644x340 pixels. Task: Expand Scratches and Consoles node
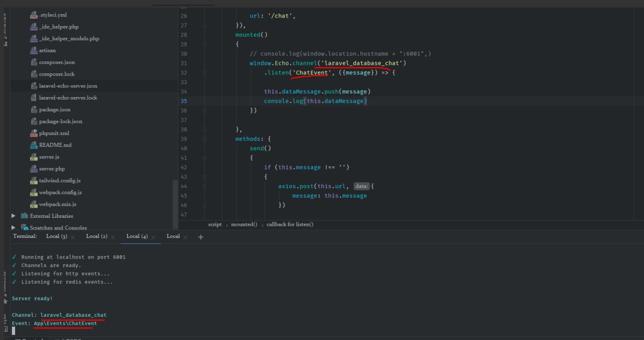[x=14, y=228]
